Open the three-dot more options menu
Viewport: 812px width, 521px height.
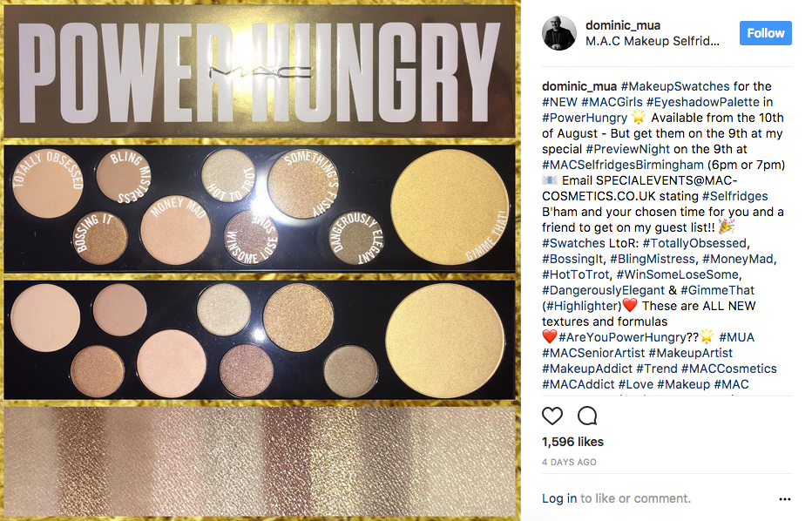(x=784, y=498)
